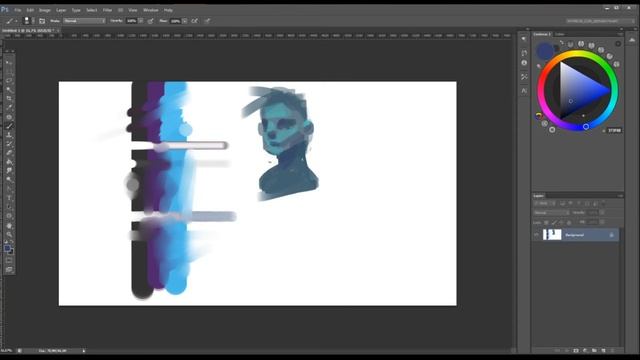The width and height of the screenshot is (640, 360).
Task: Open the workspace switcher dropdown
Action: [x=600, y=21]
